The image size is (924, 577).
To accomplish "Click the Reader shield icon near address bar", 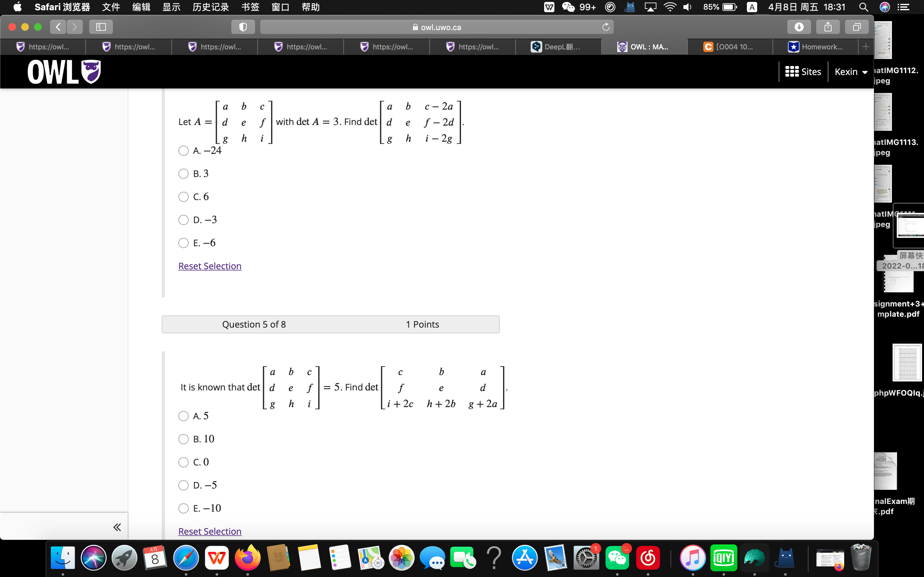I will (243, 27).
